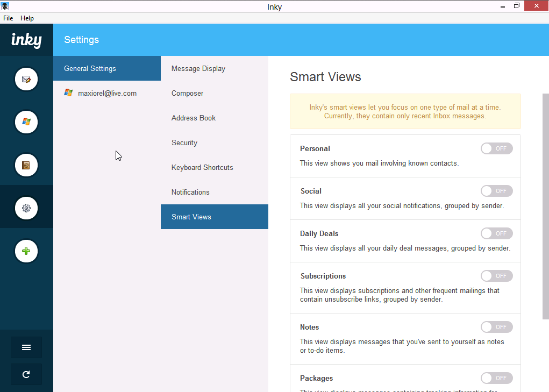Click the Subscriptions description text
This screenshot has width=549, height=392.
(400, 295)
